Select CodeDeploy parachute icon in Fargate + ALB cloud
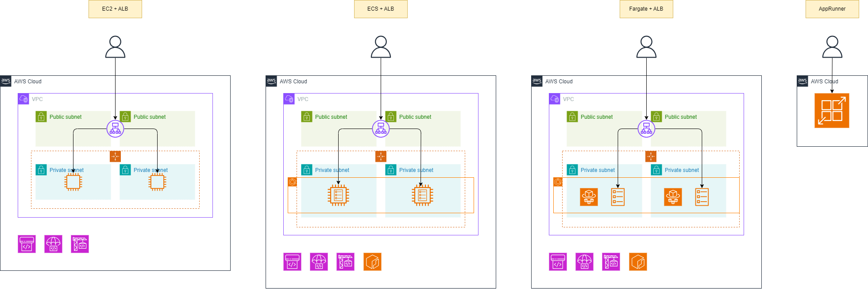Viewport: 868px width, 289px height. pos(584,262)
